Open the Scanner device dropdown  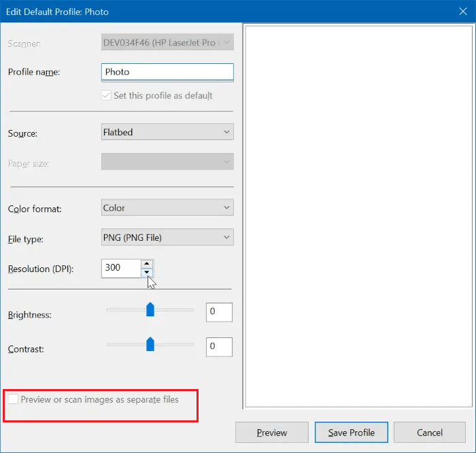point(167,42)
